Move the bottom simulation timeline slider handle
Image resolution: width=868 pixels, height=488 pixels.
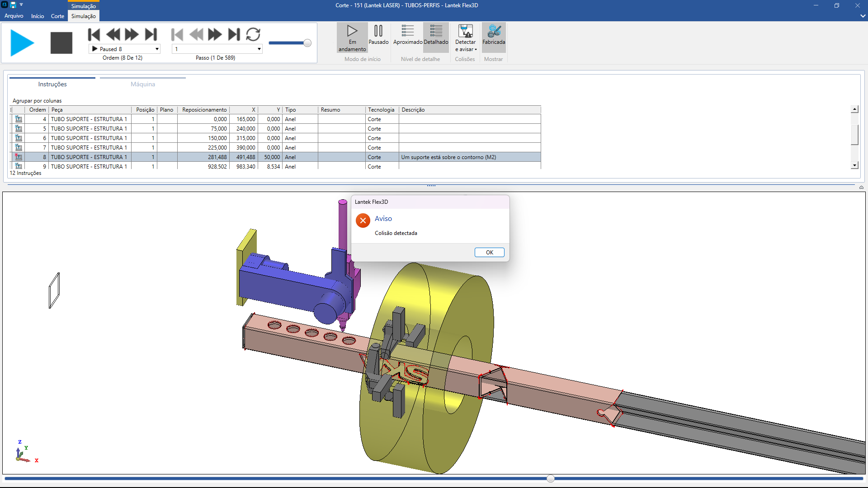pyautogui.click(x=550, y=479)
